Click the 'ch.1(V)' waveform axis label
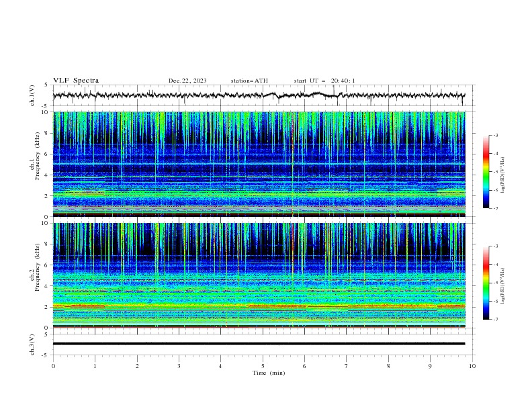 point(32,95)
